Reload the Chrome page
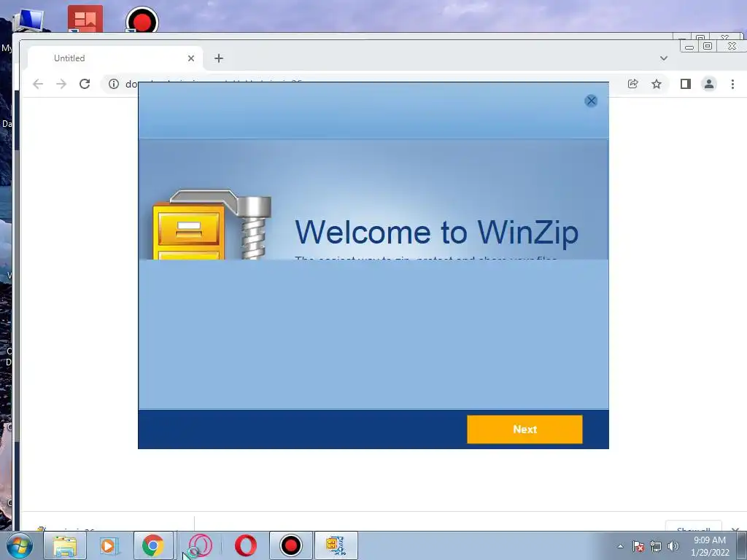Image resolution: width=747 pixels, height=560 pixels. click(x=85, y=84)
